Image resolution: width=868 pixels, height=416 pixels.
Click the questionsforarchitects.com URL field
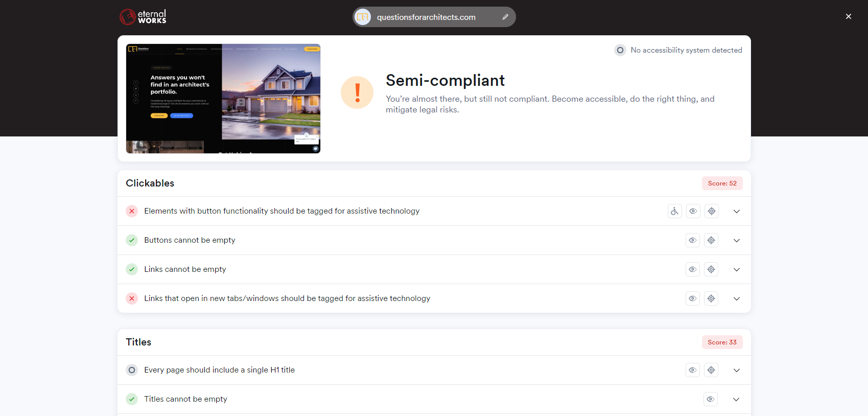[x=426, y=17]
